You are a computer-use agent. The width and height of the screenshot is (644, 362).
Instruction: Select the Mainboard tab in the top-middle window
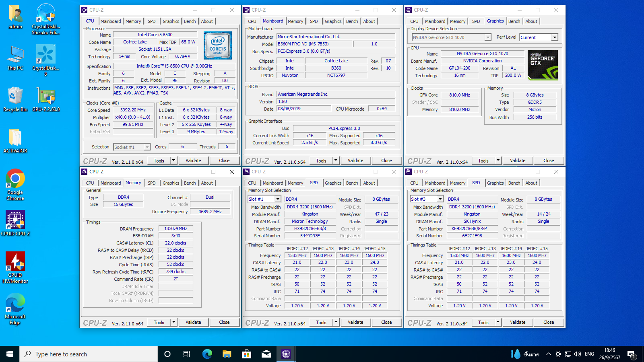273,21
